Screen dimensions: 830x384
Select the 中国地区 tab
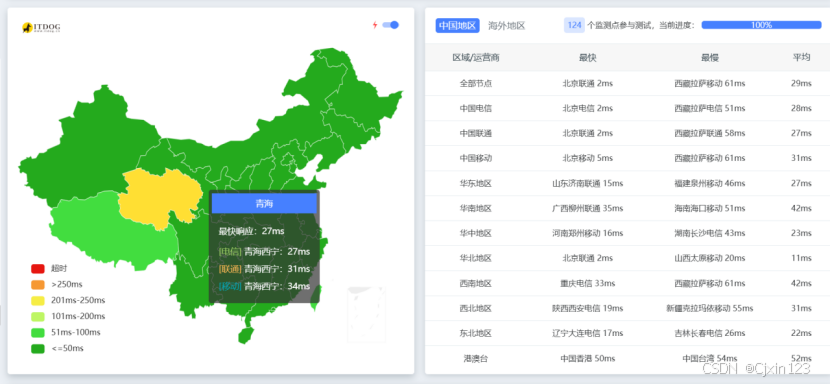point(457,25)
